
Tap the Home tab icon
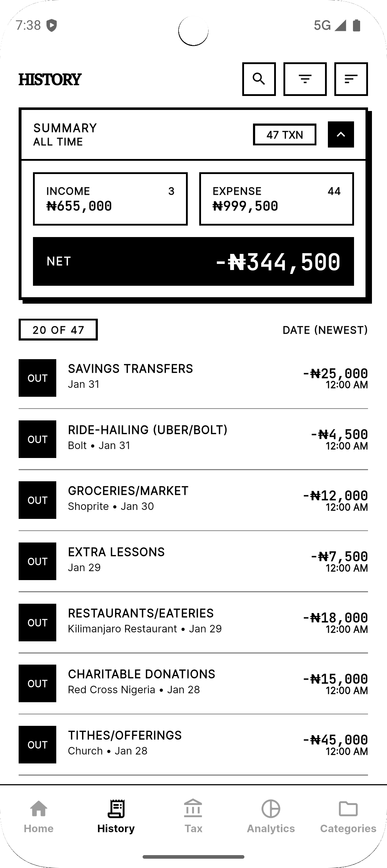(x=39, y=809)
